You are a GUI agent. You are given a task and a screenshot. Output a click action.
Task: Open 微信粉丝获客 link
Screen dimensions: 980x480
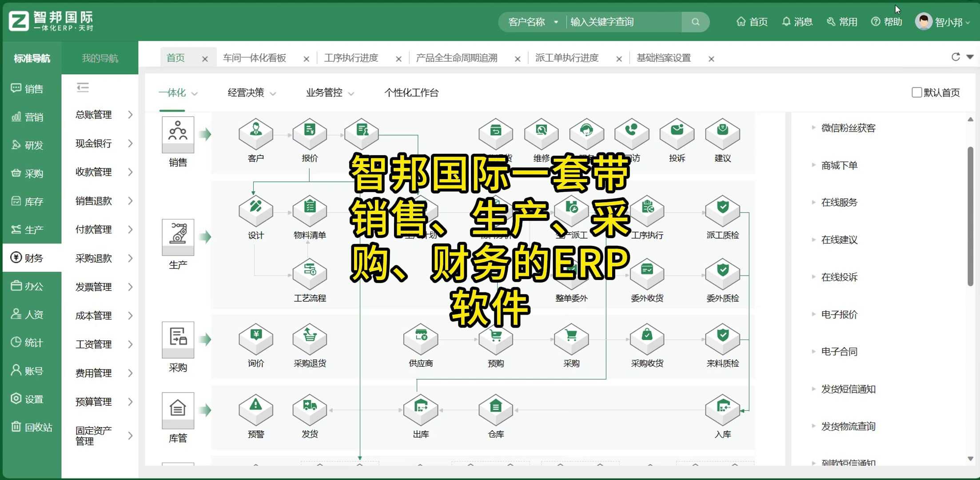point(848,128)
